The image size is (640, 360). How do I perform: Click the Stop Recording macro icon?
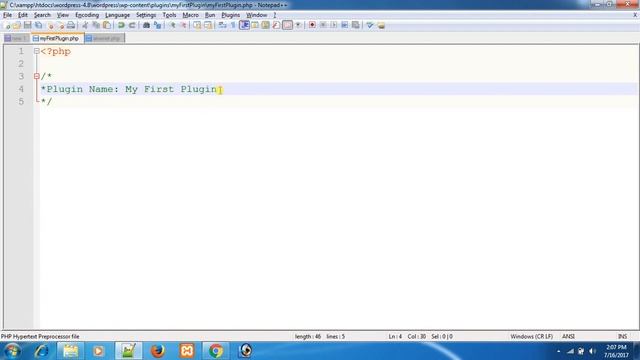tap(323, 25)
